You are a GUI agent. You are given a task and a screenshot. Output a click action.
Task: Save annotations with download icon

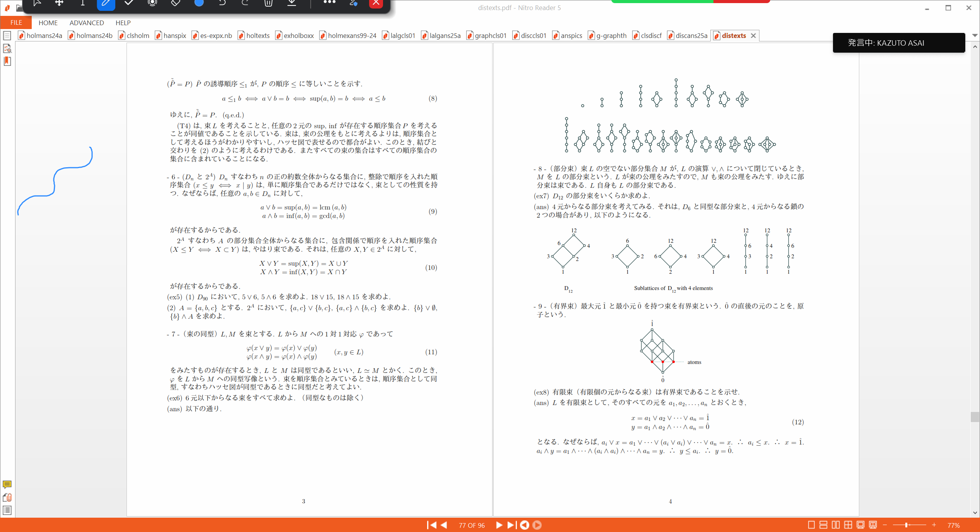292,3
